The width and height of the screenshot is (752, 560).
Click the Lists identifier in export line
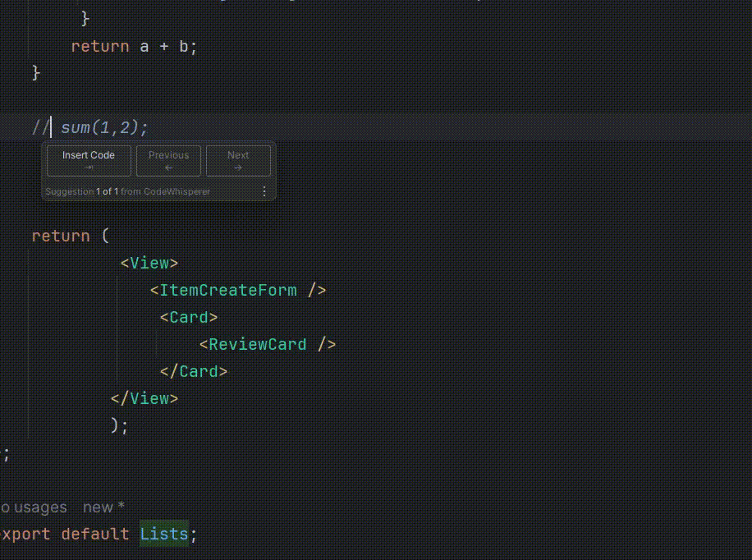click(164, 534)
